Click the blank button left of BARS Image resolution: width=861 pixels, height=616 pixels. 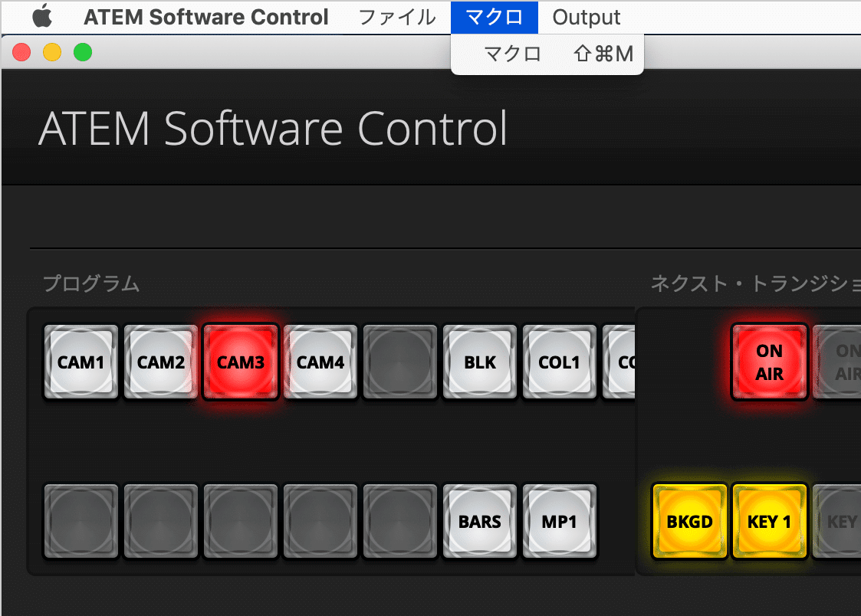click(399, 521)
